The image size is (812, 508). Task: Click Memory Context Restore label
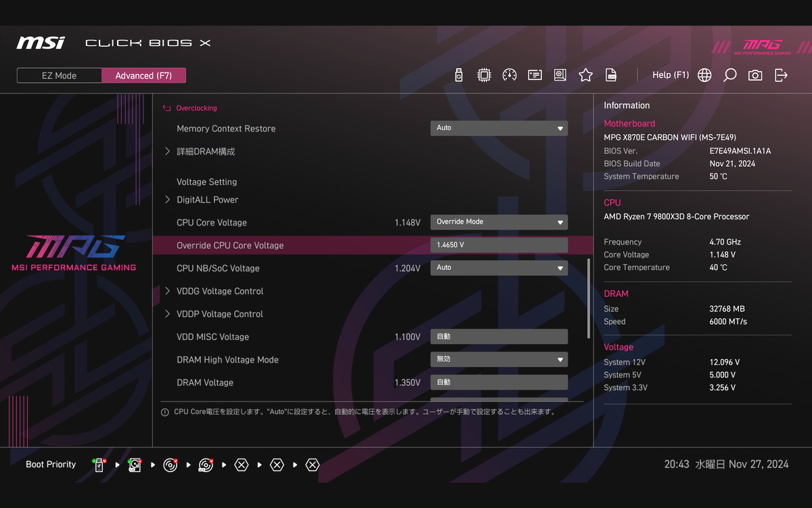coord(226,129)
